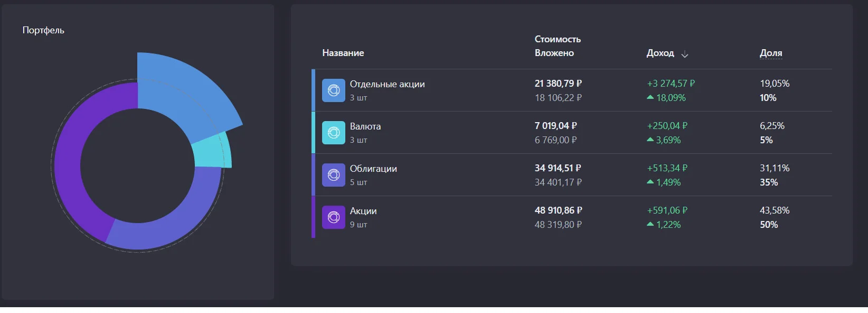Click the income +591,06 ₽

coord(667,210)
